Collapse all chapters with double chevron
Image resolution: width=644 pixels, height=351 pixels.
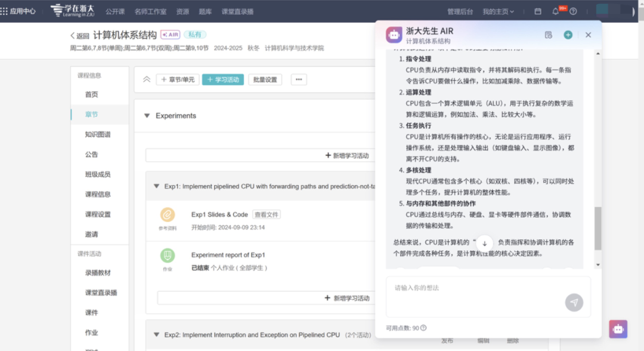click(147, 79)
